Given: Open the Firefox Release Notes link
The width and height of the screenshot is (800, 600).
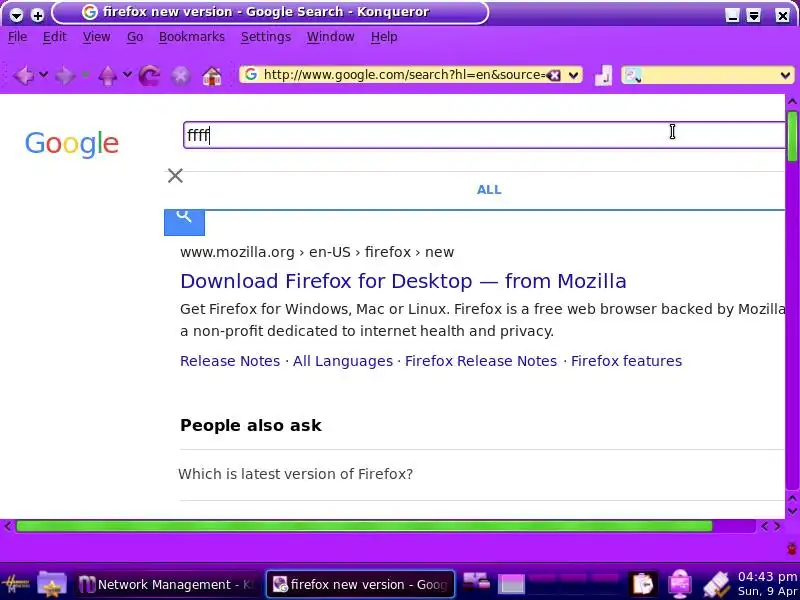Looking at the screenshot, I should click(x=481, y=361).
